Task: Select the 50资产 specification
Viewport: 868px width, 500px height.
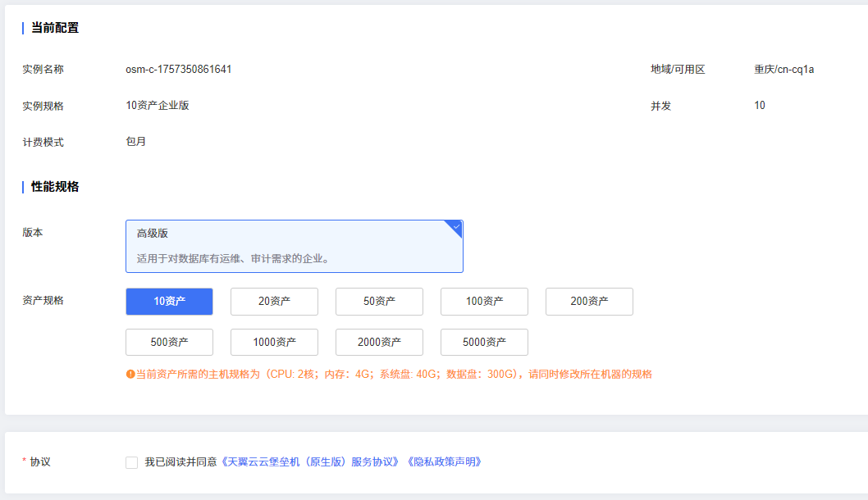Action: point(379,302)
